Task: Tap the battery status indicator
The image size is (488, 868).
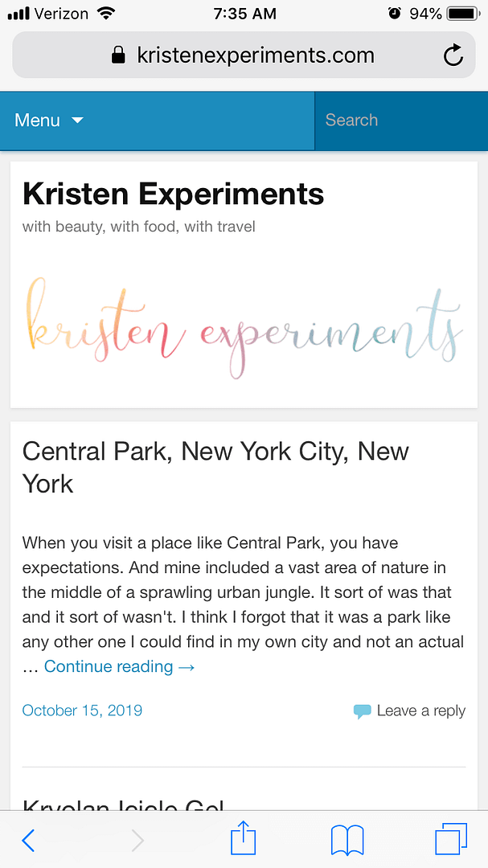Action: pyautogui.click(x=463, y=14)
